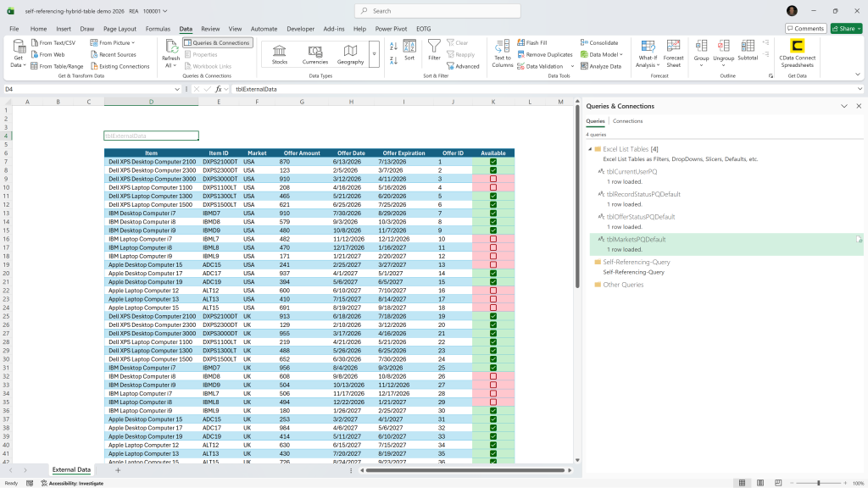This screenshot has height=488, width=868.
Task: Toggle Available checkbox for Offer ID 19
Action: pos(493,317)
